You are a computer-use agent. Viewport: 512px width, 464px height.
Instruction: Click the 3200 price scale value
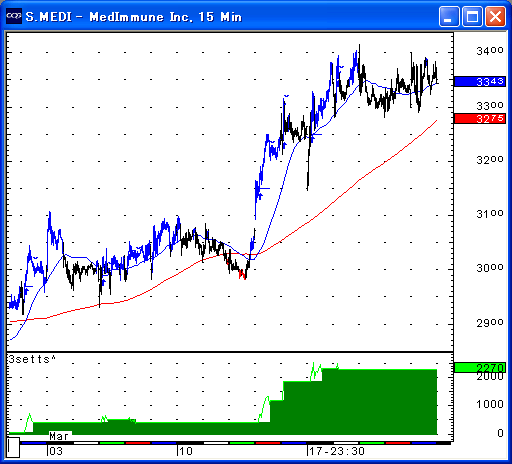click(x=490, y=160)
